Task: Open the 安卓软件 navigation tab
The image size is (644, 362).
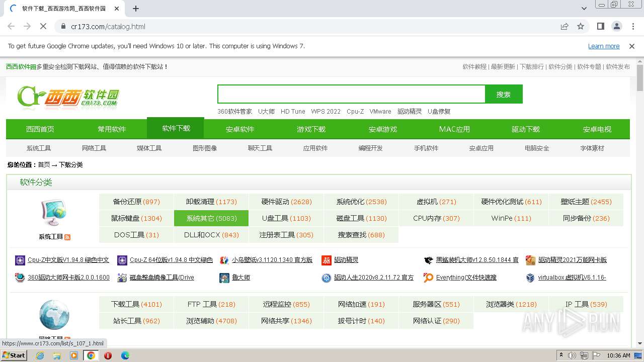Action: [240, 129]
